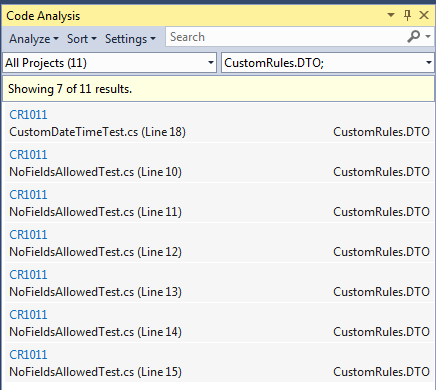Click the search magnifier icon
Screen dimensions: 436x390
(414, 36)
